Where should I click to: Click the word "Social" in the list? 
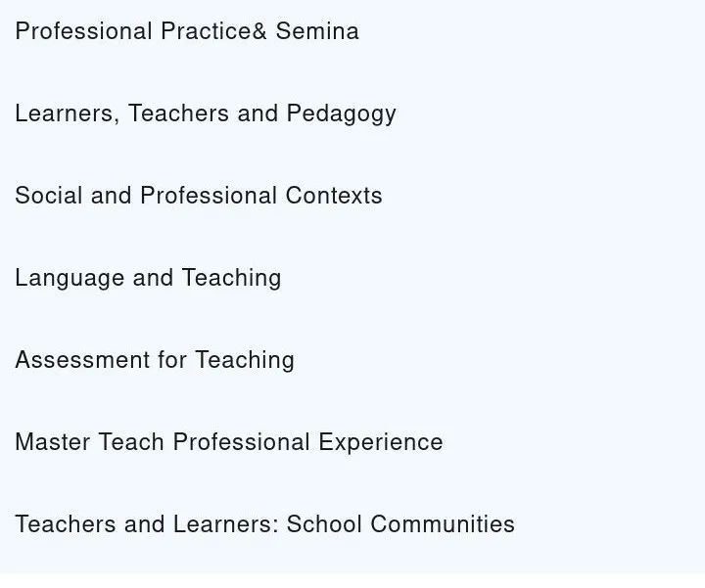(49, 196)
